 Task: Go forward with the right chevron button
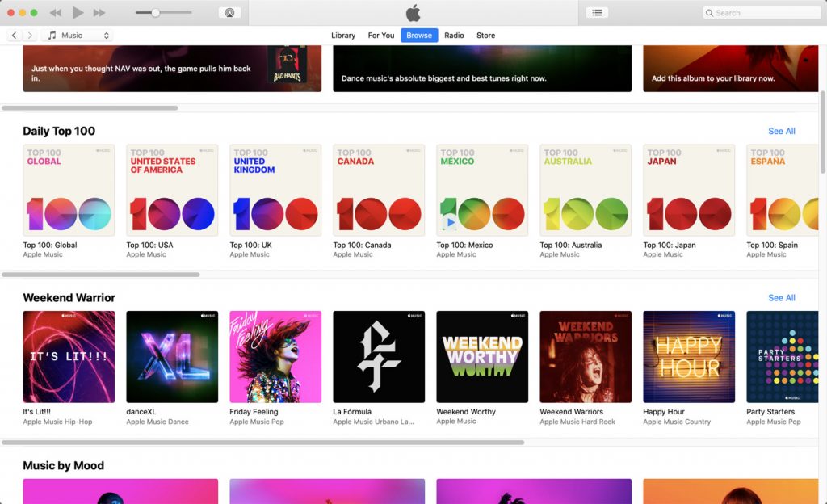(x=30, y=36)
